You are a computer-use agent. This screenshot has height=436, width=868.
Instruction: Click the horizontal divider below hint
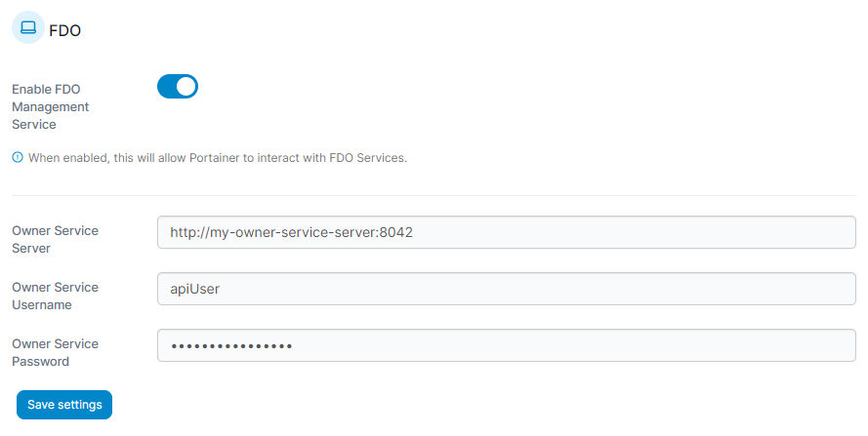coord(434,195)
